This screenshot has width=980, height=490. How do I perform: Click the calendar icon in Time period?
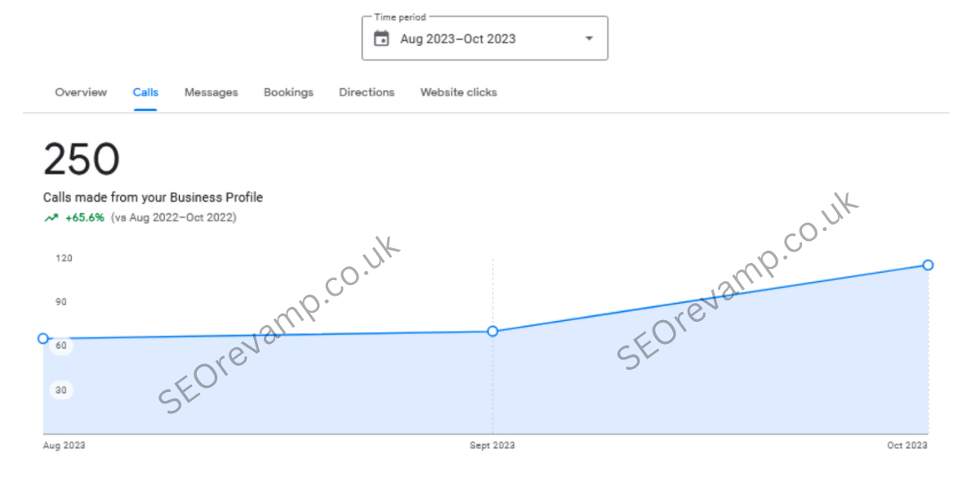click(381, 38)
